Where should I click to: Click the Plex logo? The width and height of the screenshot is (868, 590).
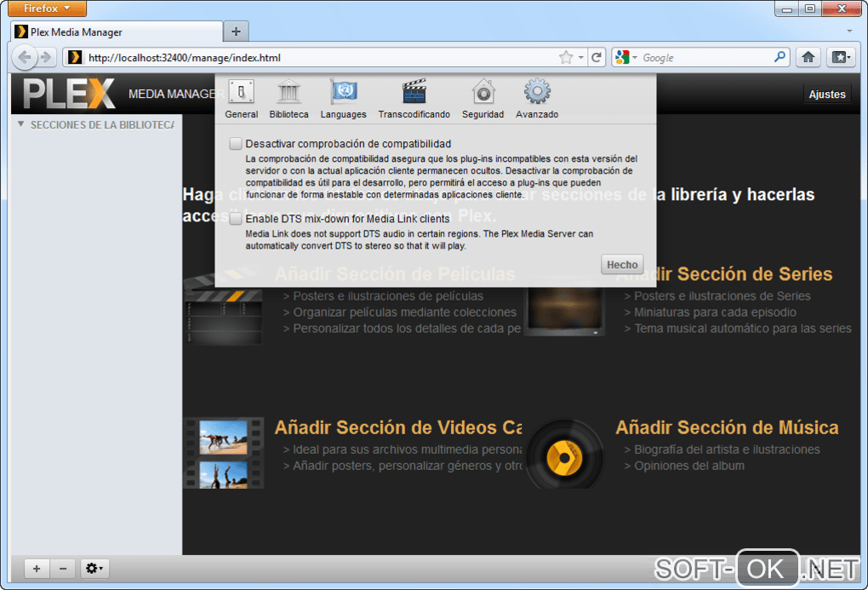coord(69,94)
